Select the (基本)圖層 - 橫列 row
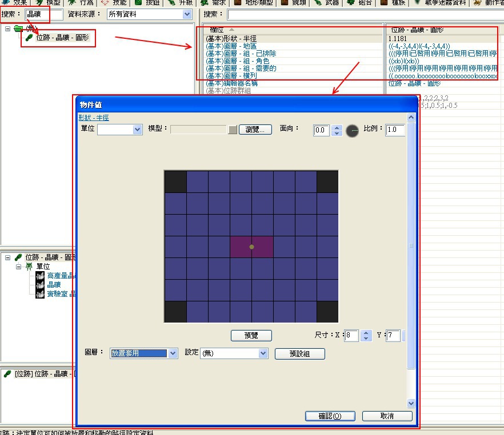The height and width of the screenshot is (435, 504). tap(293, 75)
